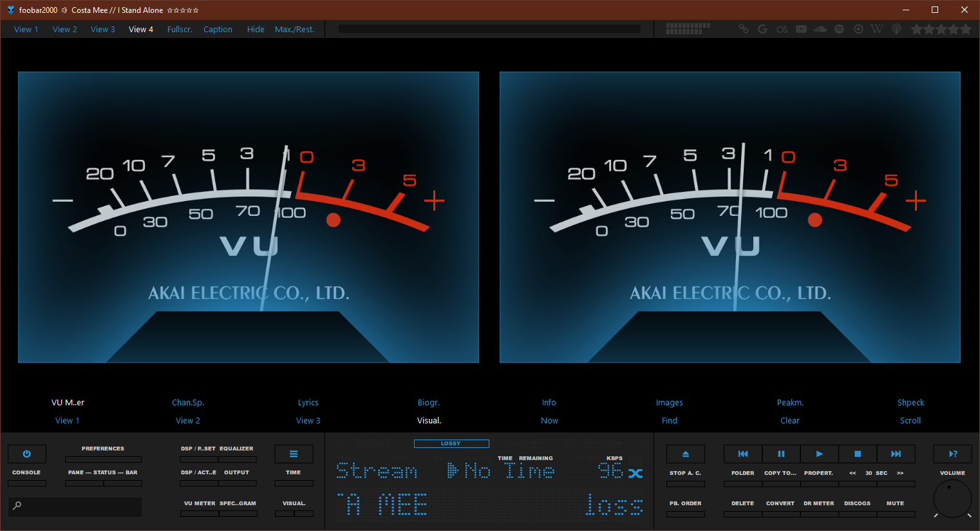
Task: Toggle the STOP A. C. button
Action: [x=685, y=483]
